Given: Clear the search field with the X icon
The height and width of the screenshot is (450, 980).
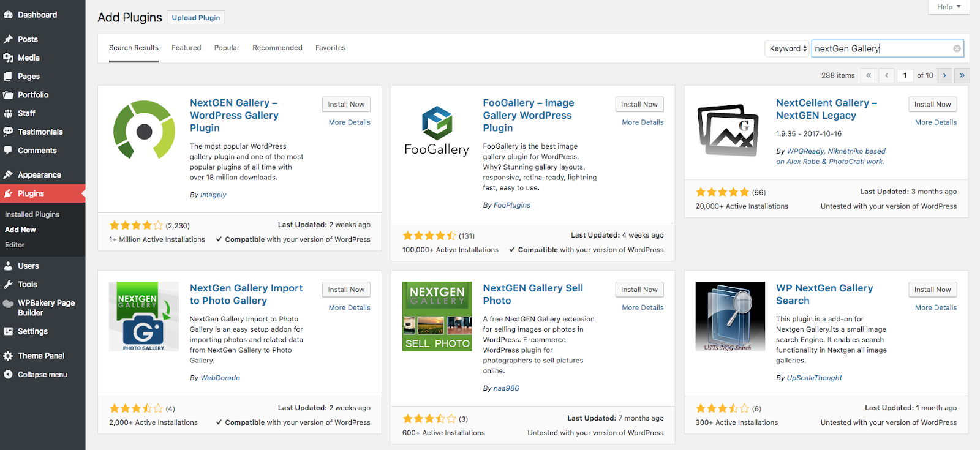Looking at the screenshot, I should pyautogui.click(x=957, y=48).
